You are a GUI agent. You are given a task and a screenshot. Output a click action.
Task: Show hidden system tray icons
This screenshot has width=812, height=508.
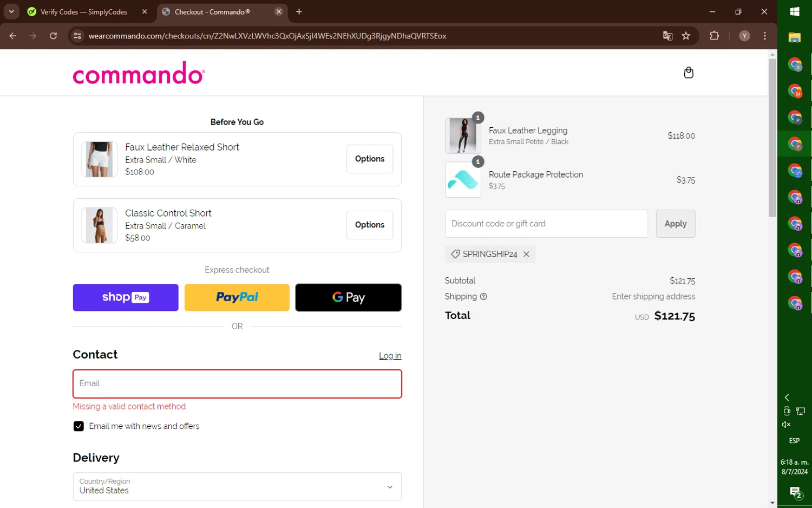click(787, 398)
